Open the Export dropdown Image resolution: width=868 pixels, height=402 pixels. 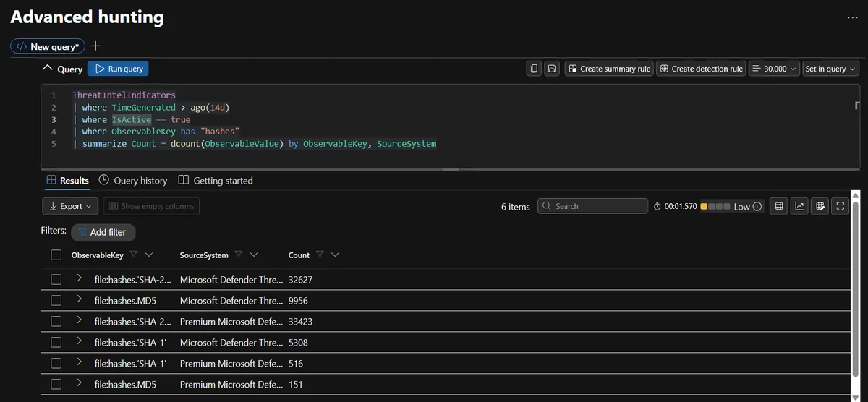click(70, 206)
